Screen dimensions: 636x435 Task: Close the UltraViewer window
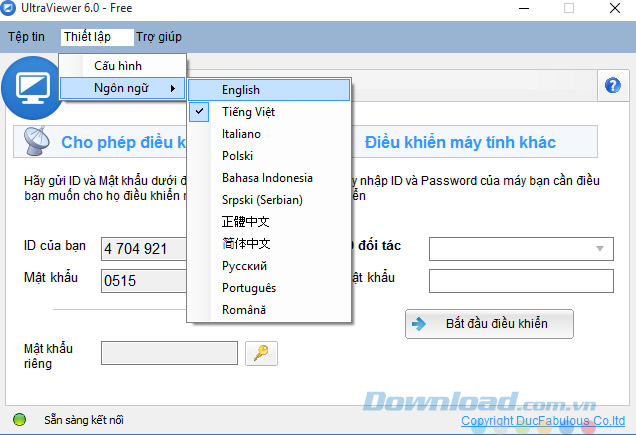pyautogui.click(x=615, y=8)
